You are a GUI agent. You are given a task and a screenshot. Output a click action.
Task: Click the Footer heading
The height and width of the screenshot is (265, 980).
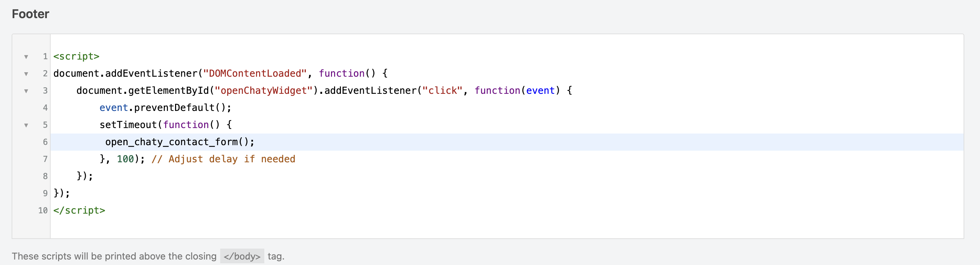coord(30,14)
